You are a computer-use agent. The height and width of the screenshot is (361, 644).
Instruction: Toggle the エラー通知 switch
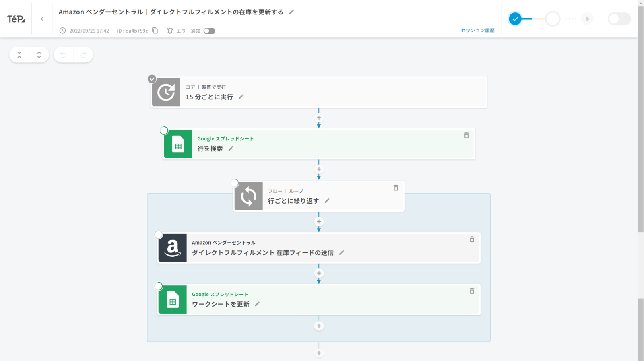pos(209,31)
